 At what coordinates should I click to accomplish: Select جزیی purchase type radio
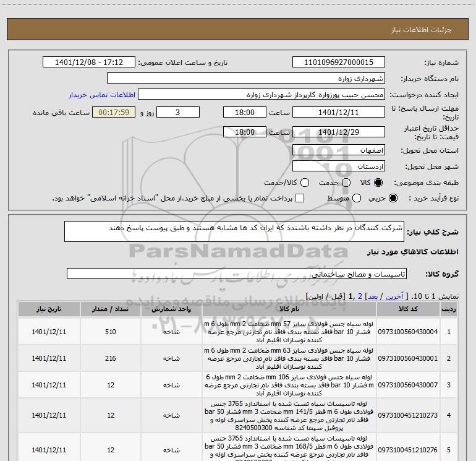[393, 198]
